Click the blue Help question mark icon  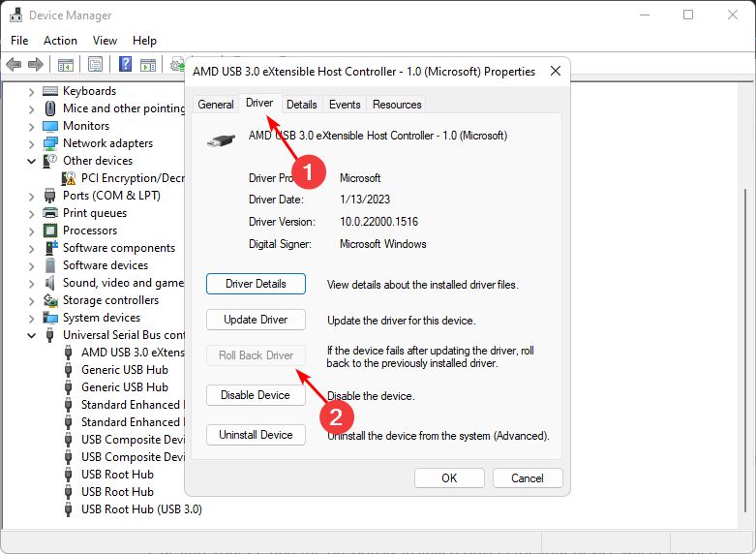point(125,64)
